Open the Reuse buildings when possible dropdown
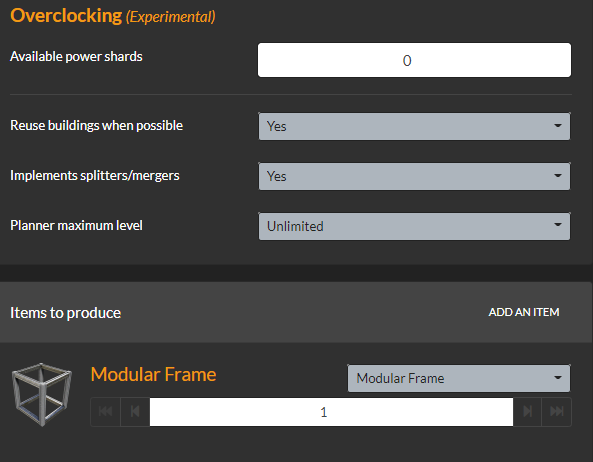The height and width of the screenshot is (462, 593). (x=414, y=126)
